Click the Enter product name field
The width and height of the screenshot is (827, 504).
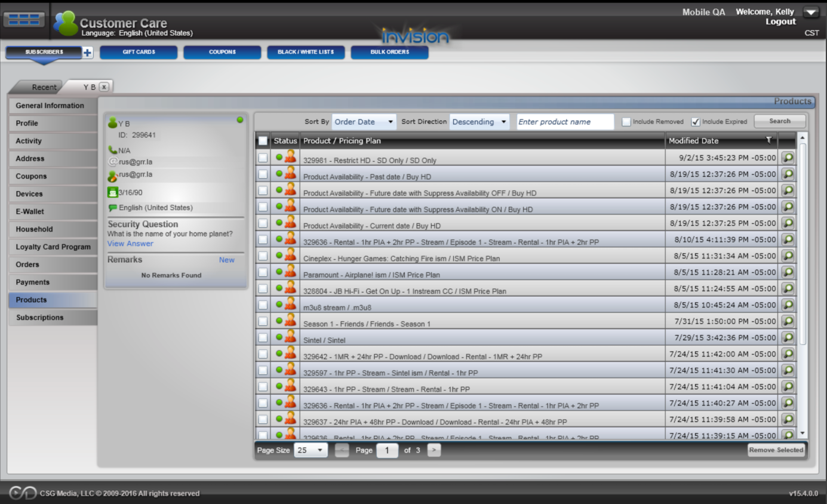[565, 122]
